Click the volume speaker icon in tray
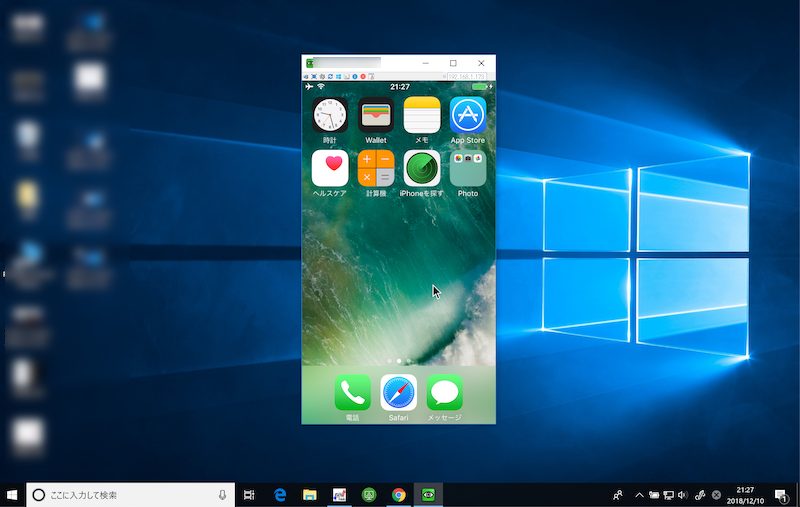The height and width of the screenshot is (507, 800). click(x=683, y=495)
